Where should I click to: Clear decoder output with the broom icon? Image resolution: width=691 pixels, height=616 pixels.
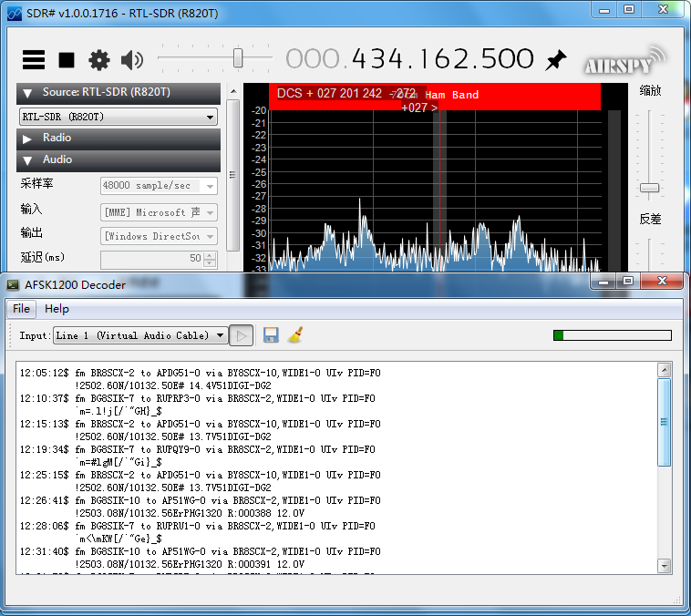[x=294, y=335]
